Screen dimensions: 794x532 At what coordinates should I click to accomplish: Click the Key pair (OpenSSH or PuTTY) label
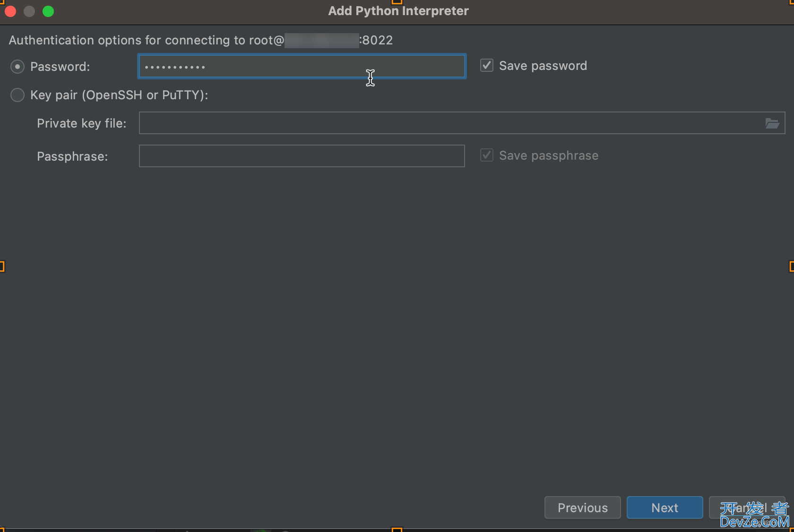click(x=119, y=95)
